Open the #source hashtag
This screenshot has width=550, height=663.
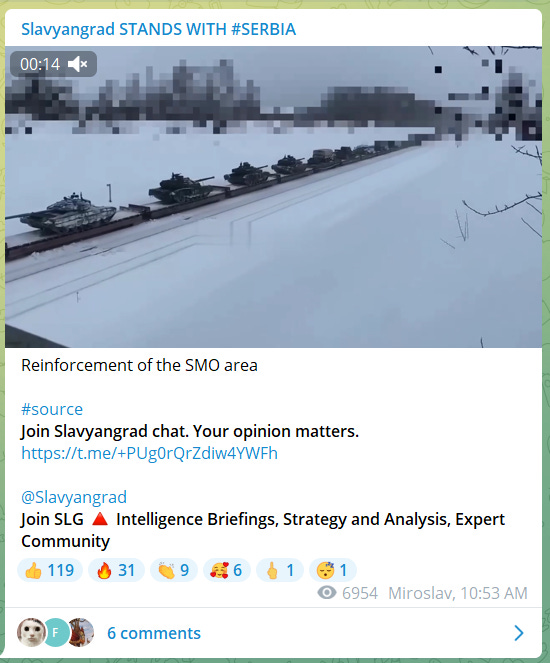coord(52,409)
